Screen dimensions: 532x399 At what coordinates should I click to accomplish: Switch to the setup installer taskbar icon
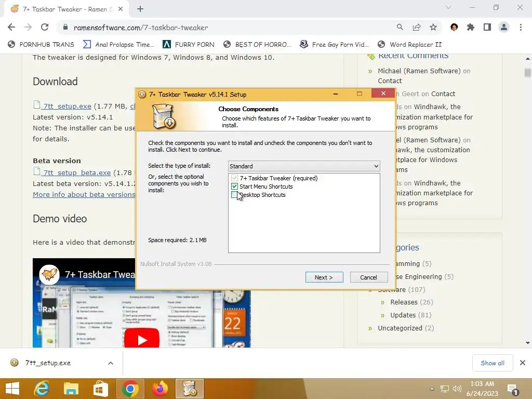click(x=189, y=389)
